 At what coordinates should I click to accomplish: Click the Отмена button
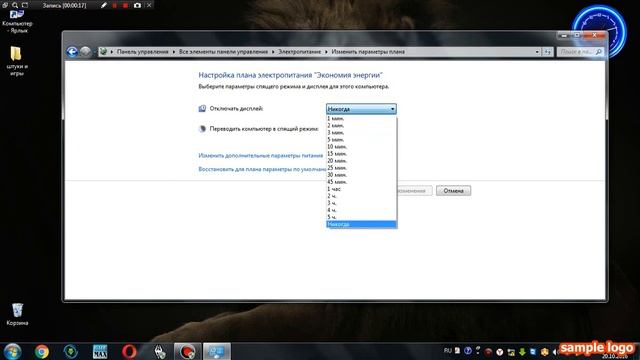[453, 191]
